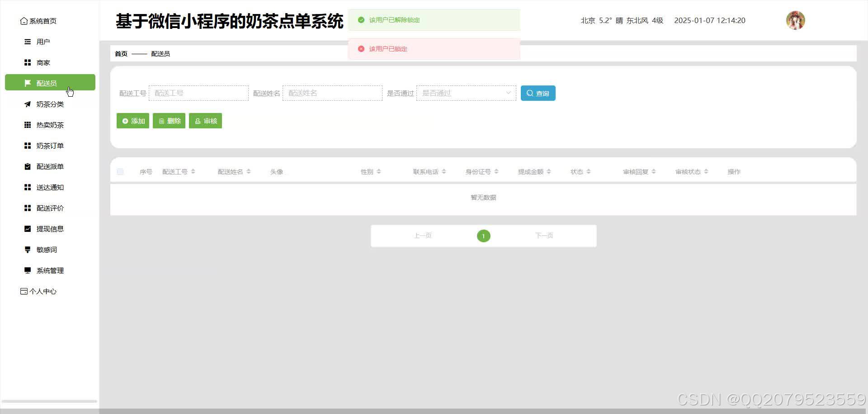Screen dimensions: 868x414
Task: Go to 系统管理 via sidebar icon
Action: point(50,270)
